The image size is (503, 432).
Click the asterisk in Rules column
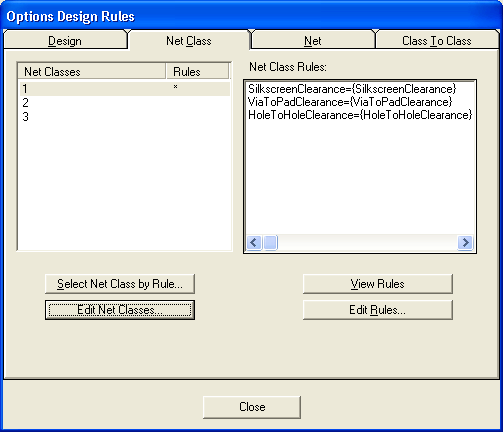point(175,87)
